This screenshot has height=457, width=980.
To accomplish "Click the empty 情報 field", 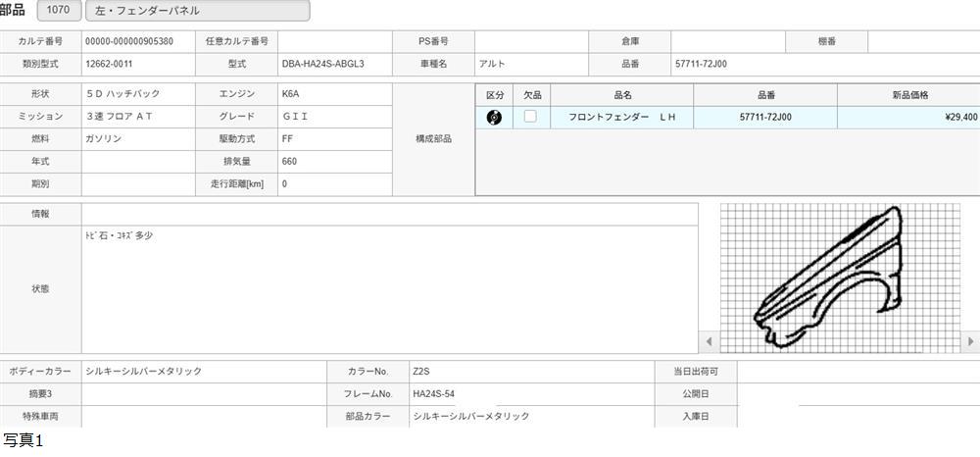I will [389, 214].
